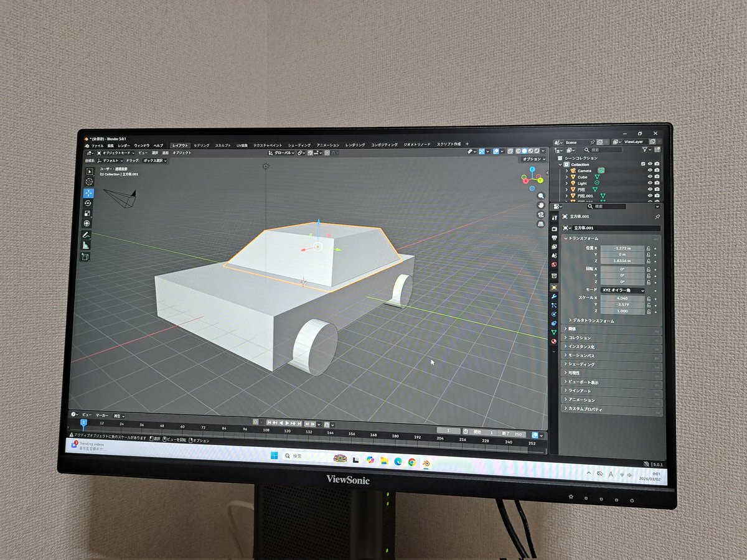Screen dimensions: 747x560
Task: Activate the Move tool
Action: click(x=88, y=193)
